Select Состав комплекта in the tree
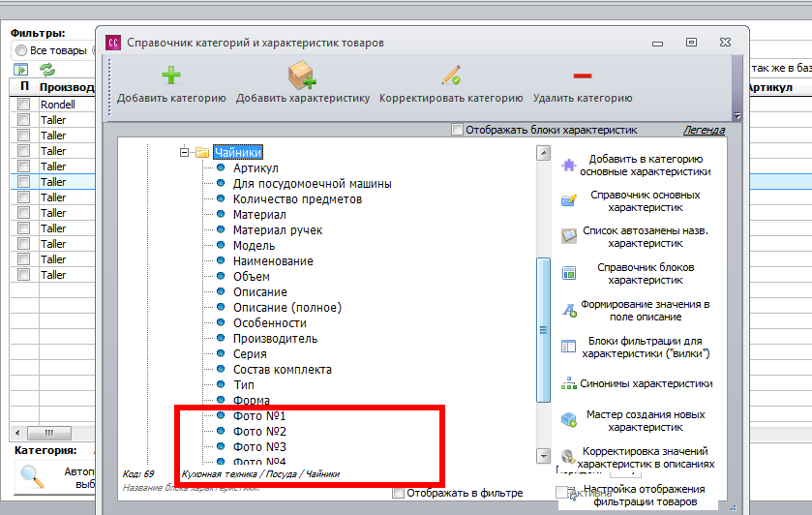This screenshot has width=812, height=515. coord(283,370)
